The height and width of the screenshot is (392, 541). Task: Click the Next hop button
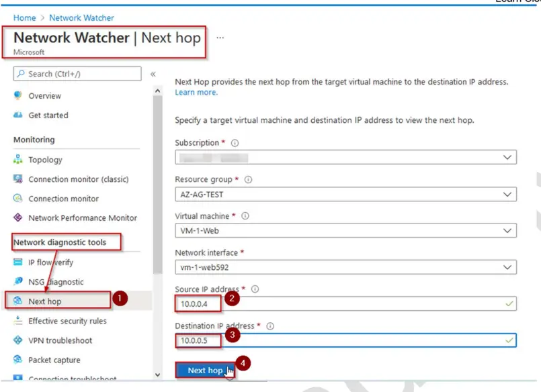click(204, 370)
